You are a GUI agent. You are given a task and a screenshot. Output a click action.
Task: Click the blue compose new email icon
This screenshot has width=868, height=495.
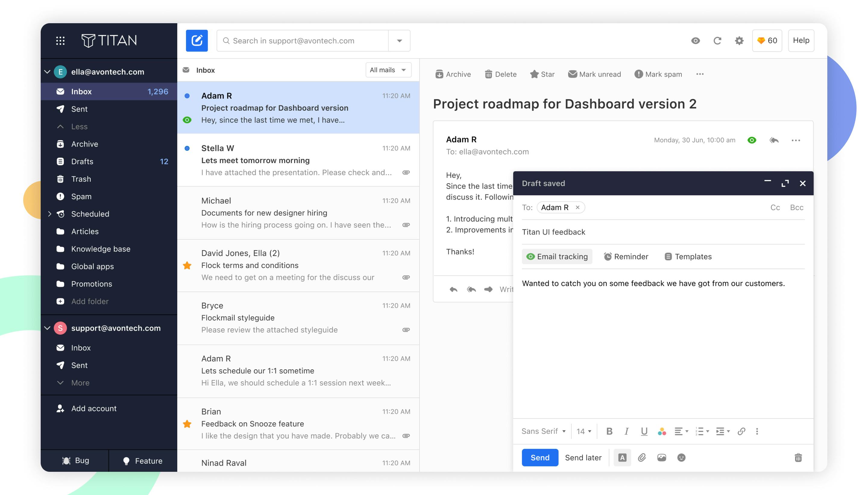click(x=197, y=40)
